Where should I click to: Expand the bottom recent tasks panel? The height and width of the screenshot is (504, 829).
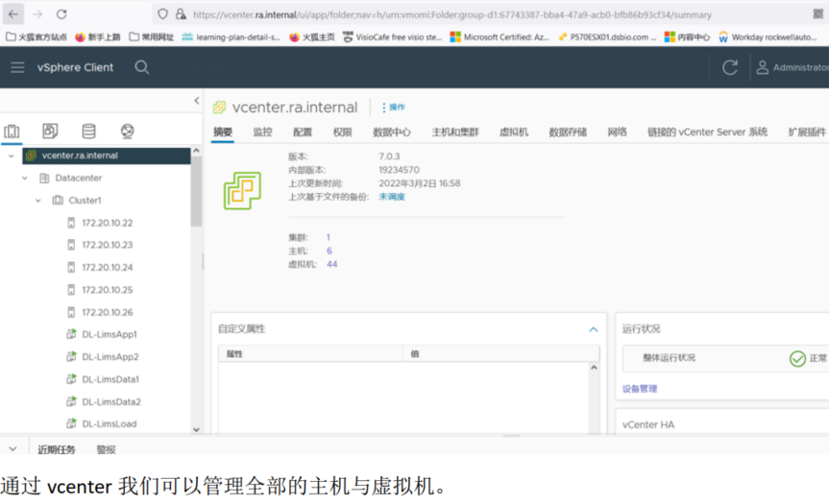tap(12, 449)
